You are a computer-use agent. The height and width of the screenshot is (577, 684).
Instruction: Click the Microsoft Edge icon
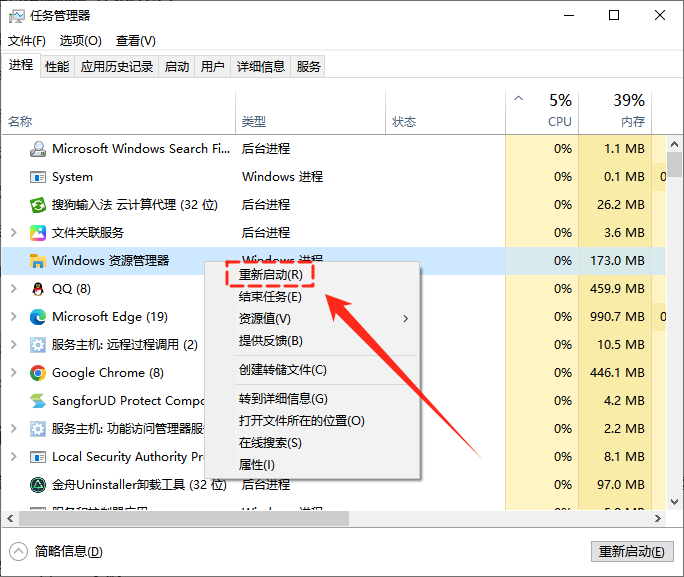point(38,317)
